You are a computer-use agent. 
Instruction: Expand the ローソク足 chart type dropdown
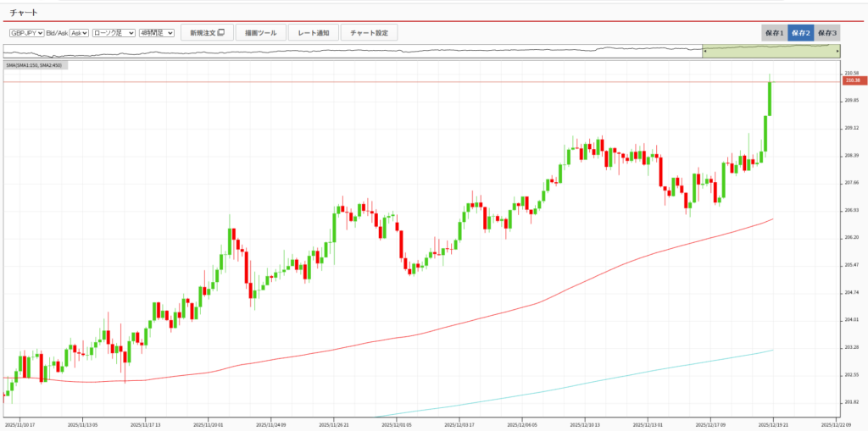click(x=114, y=33)
